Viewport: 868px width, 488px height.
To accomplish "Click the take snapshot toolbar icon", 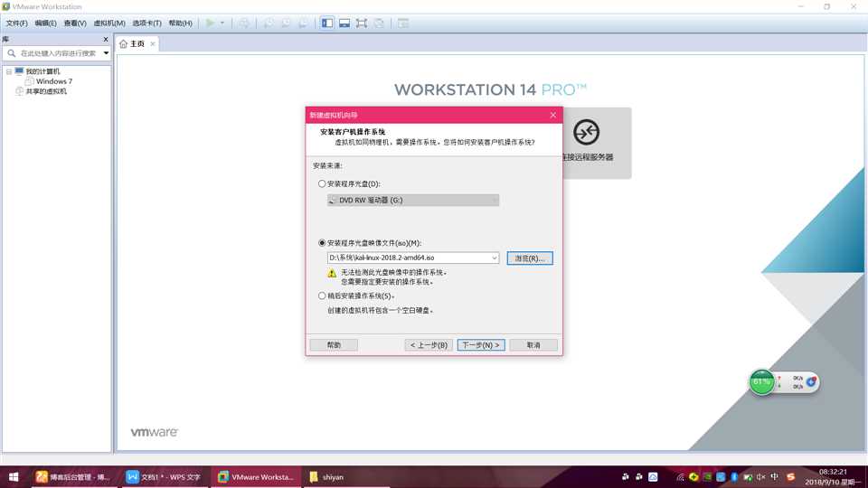I will click(269, 23).
